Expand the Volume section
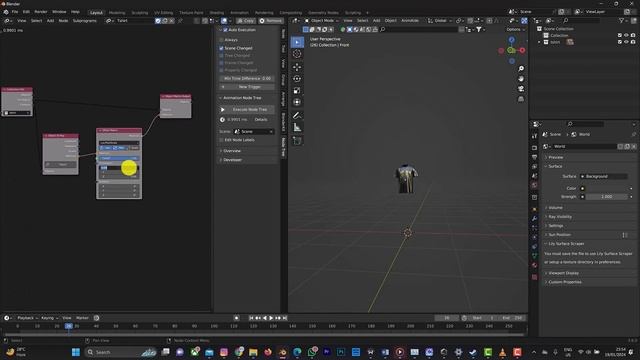This screenshot has height=360, width=640. pyautogui.click(x=555, y=208)
